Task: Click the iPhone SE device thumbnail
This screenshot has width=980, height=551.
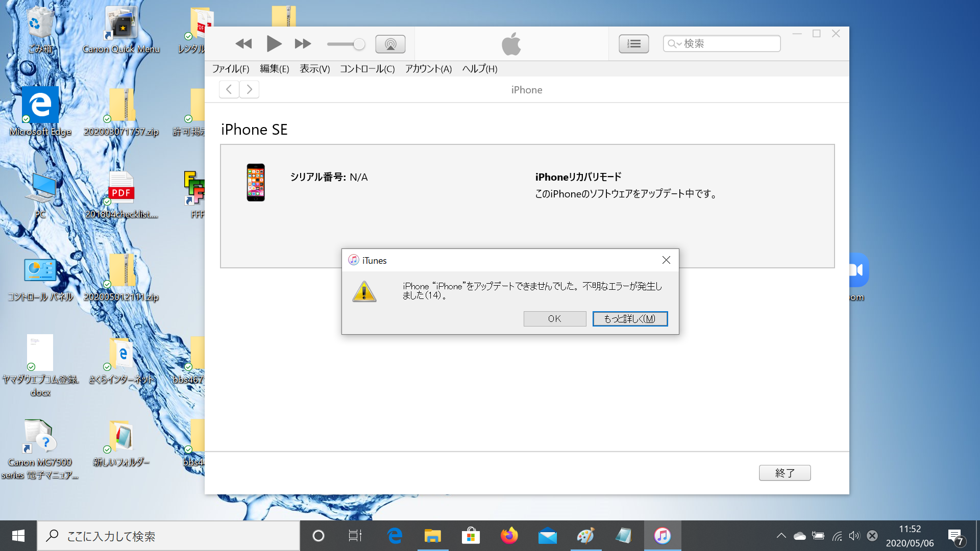Action: 256,182
